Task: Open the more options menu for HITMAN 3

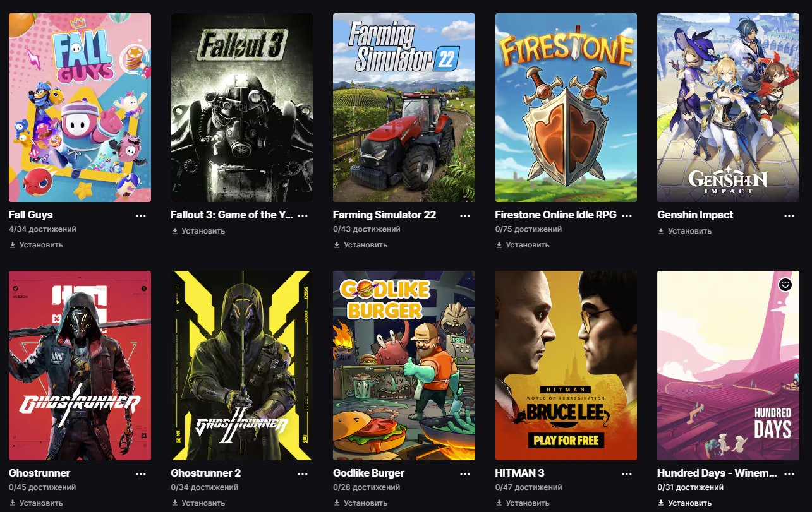Action: click(x=627, y=473)
